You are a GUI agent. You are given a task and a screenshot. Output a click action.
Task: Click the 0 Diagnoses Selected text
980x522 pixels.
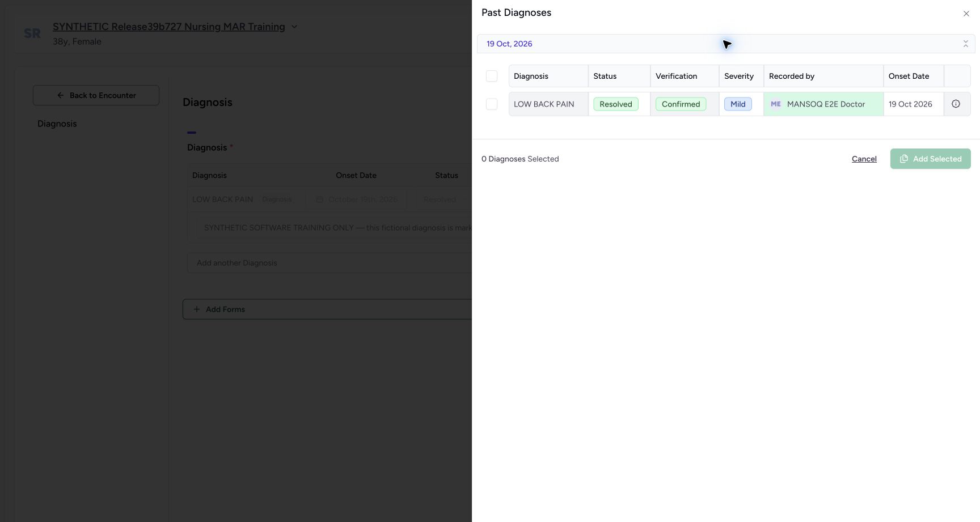click(x=520, y=159)
